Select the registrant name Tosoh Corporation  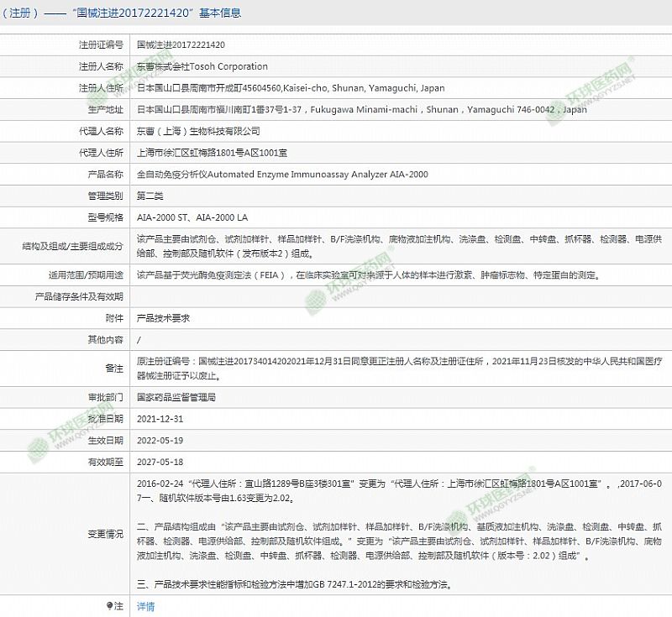point(202,66)
